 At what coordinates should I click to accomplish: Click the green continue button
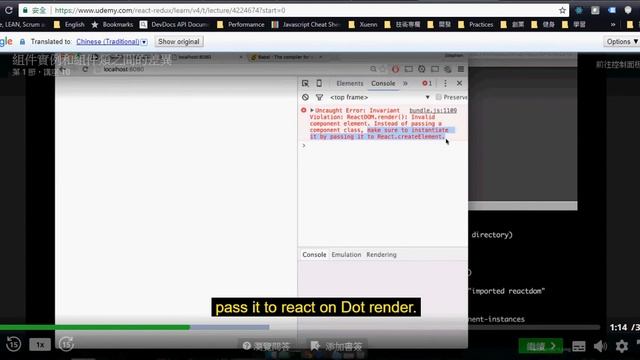(x=541, y=346)
